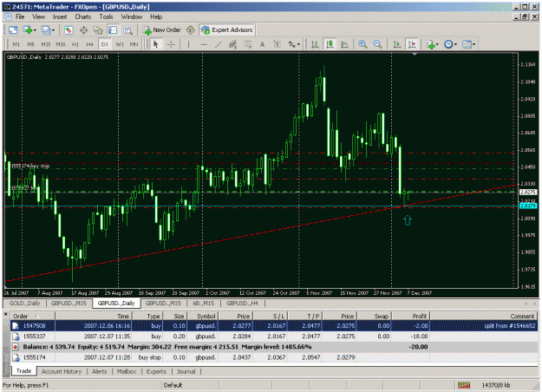This screenshot has height=392, width=542.
Task: Select the Text Label tool
Action: [x=277, y=44]
